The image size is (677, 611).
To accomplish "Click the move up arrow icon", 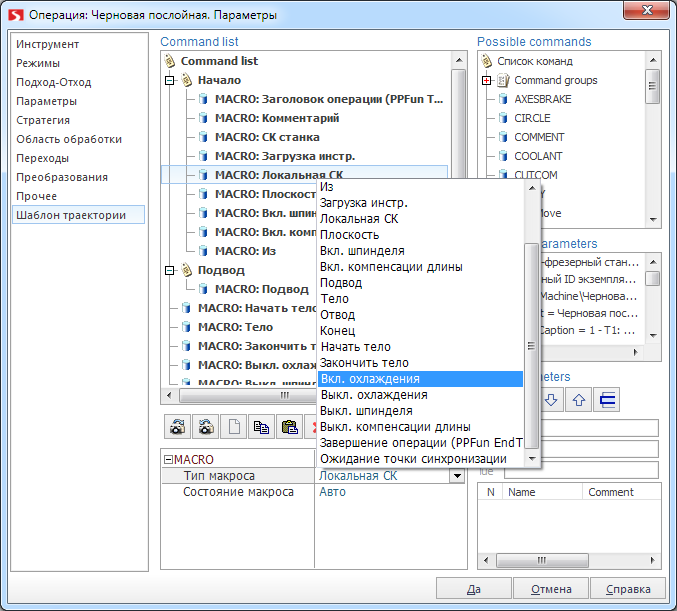I will click(578, 400).
